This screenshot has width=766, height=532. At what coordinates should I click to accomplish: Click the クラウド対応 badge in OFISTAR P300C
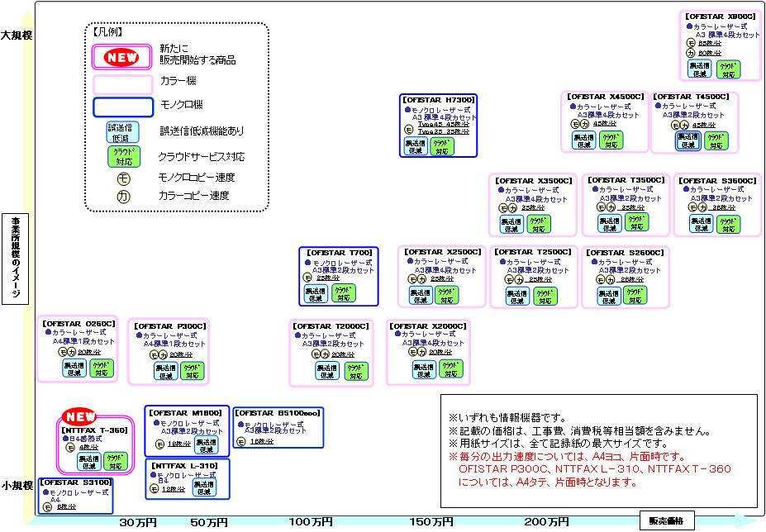point(193,371)
